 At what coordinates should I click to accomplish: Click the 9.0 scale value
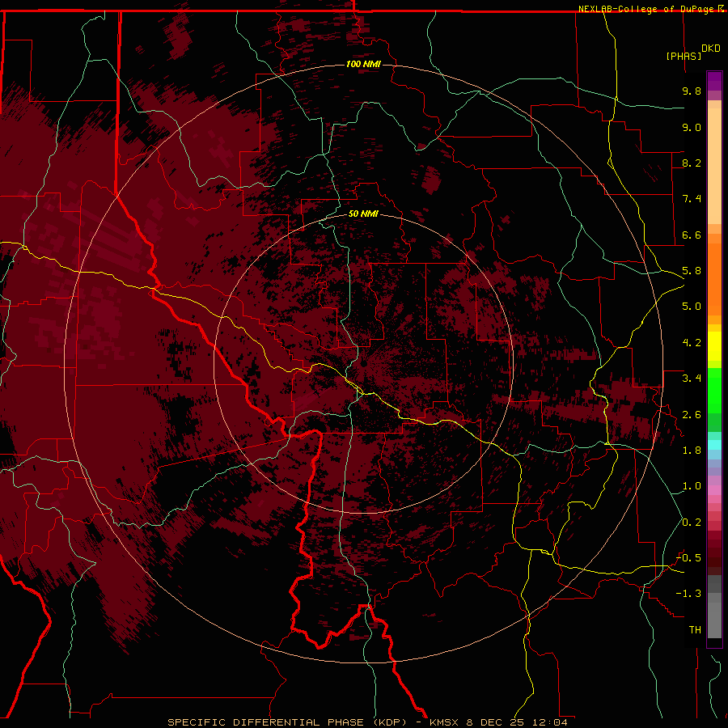point(692,127)
